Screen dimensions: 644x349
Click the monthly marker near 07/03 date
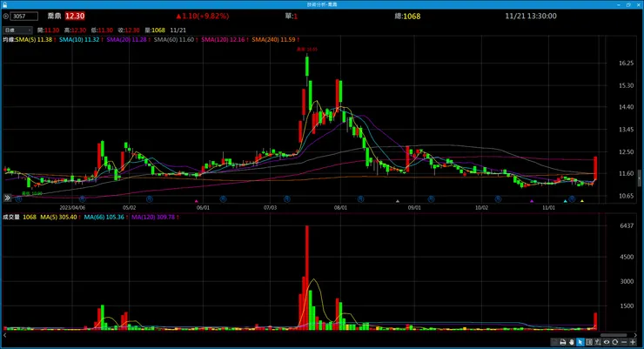click(x=287, y=198)
